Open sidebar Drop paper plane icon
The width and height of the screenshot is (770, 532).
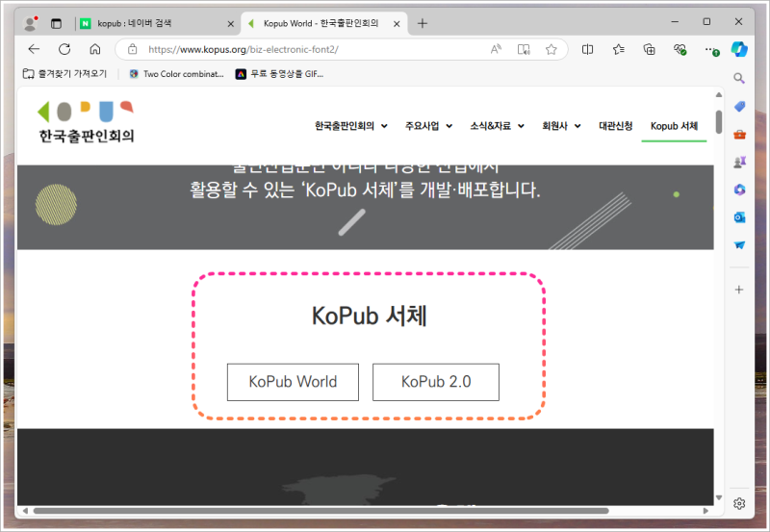click(739, 245)
